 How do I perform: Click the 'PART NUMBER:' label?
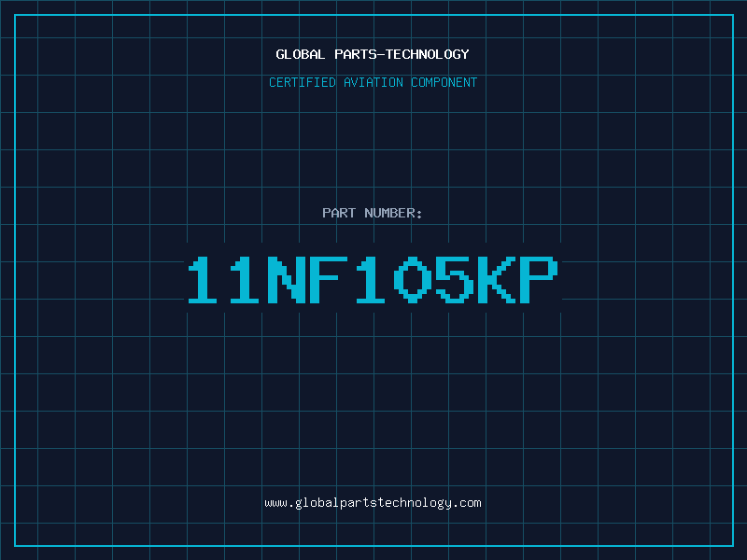pyautogui.click(x=373, y=213)
